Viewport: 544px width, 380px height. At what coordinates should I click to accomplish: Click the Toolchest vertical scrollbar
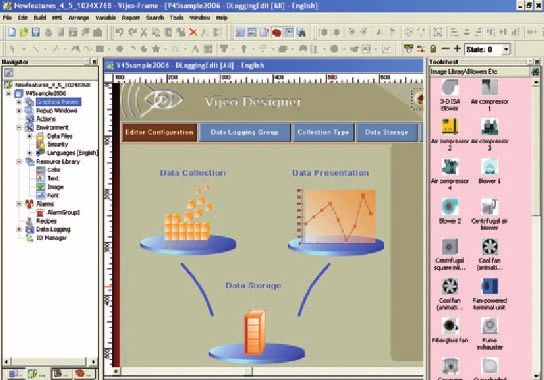pyautogui.click(x=536, y=229)
